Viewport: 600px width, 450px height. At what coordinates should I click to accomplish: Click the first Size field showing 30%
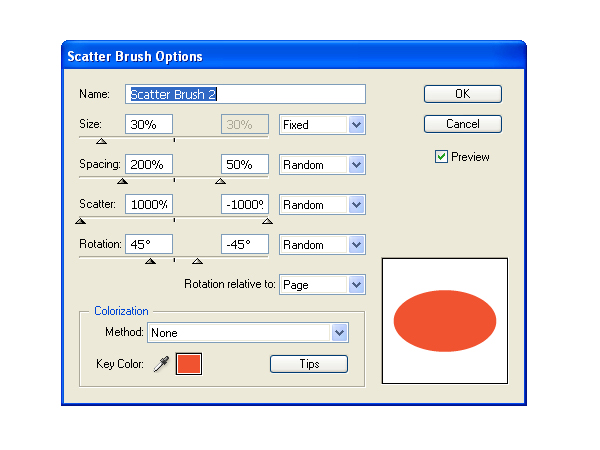point(149,124)
